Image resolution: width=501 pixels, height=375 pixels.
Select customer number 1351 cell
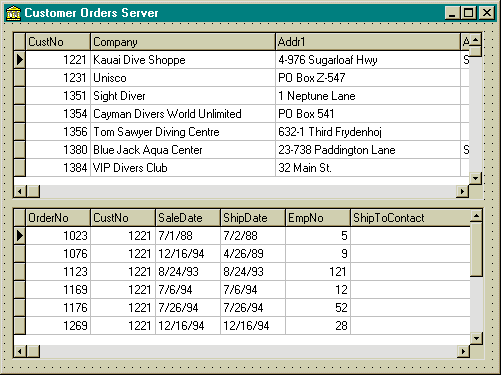(x=58, y=96)
